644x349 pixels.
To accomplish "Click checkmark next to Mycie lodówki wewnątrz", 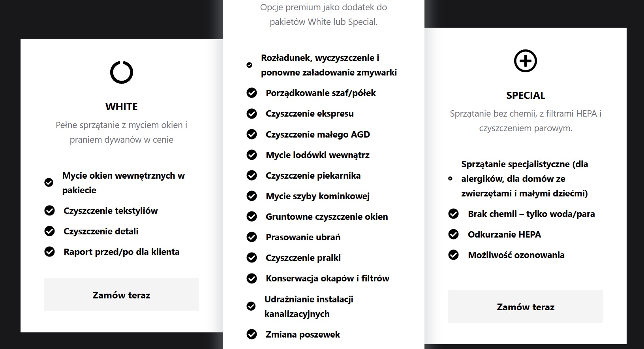I will coord(252,155).
